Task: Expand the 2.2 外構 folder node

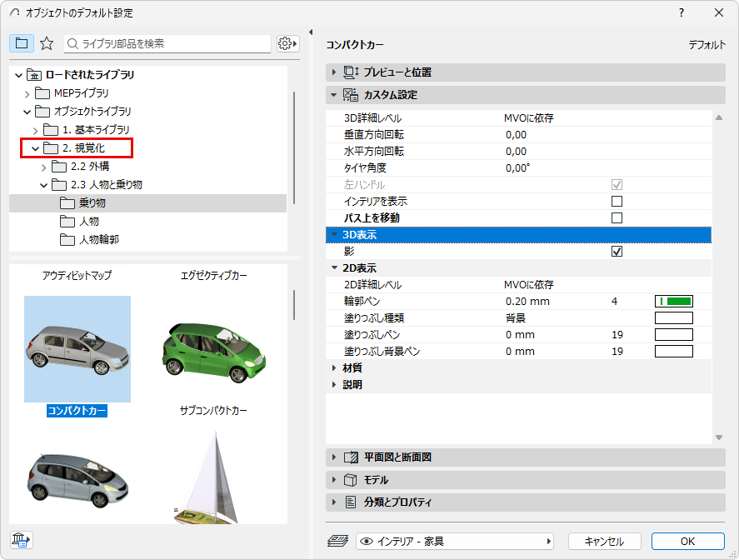Action: (x=44, y=167)
